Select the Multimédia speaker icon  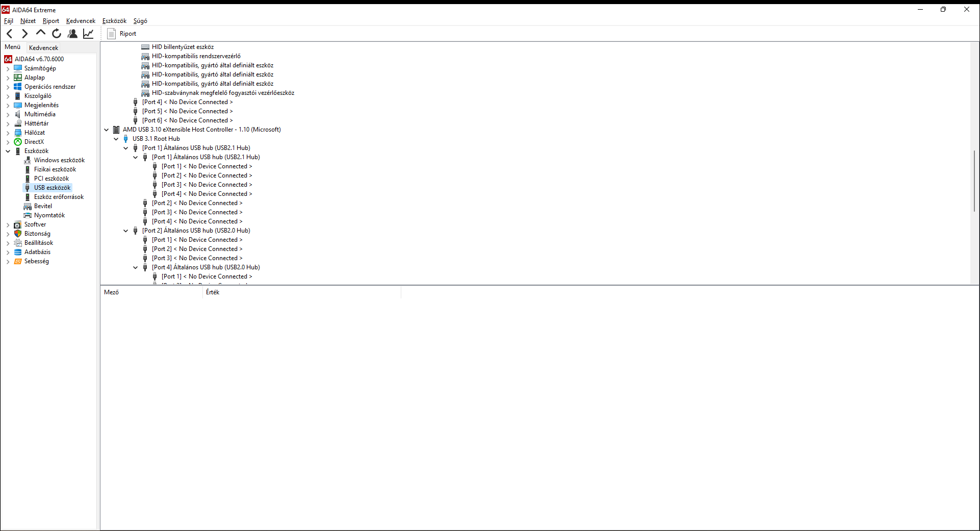click(18, 114)
